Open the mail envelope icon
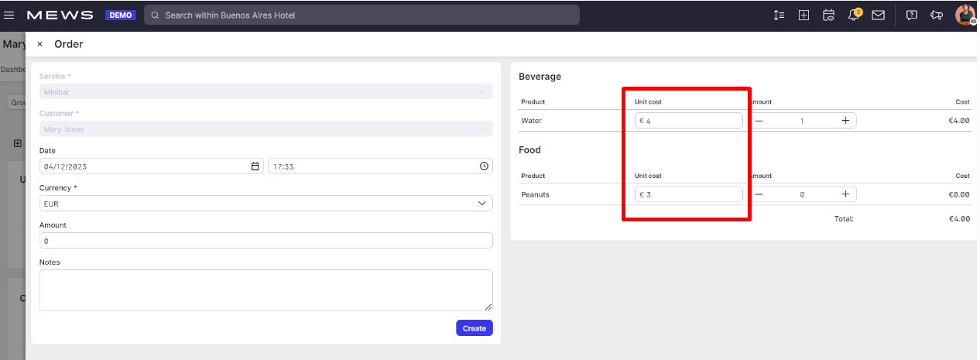Viewport: 980px width, 360px height. click(879, 15)
